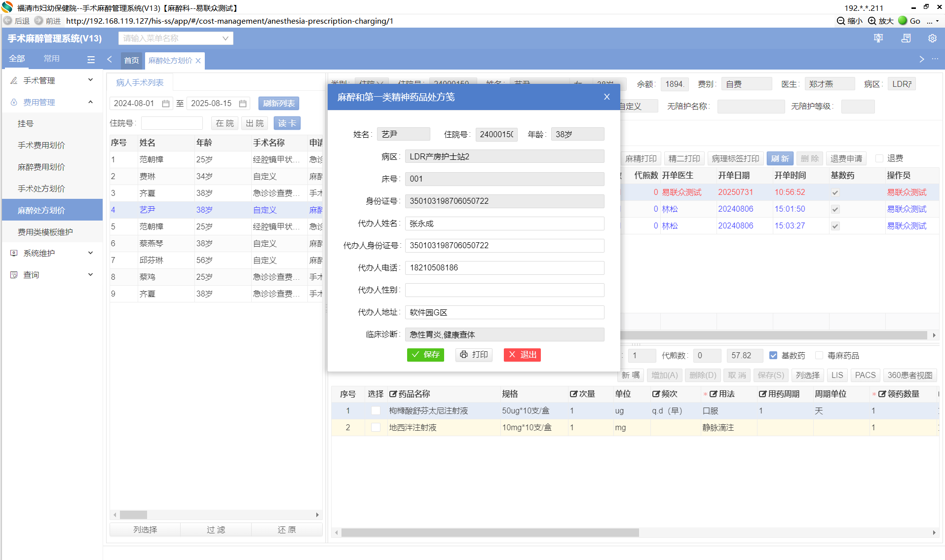This screenshot has height=560, width=945.
Task: Focus the empty 代办人性别 field
Action: click(504, 290)
